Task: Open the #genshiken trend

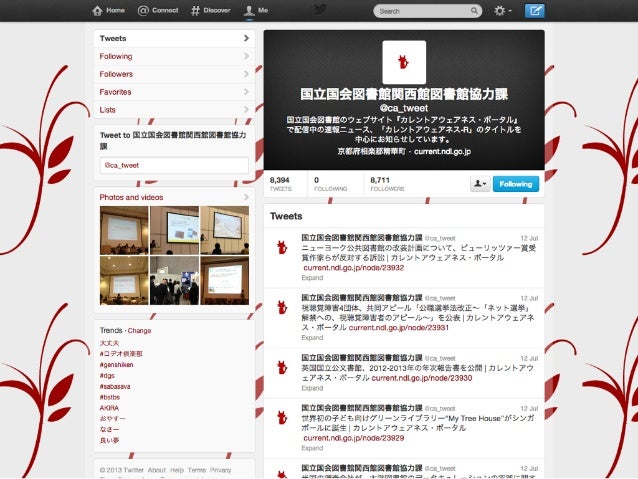Action: tap(116, 365)
